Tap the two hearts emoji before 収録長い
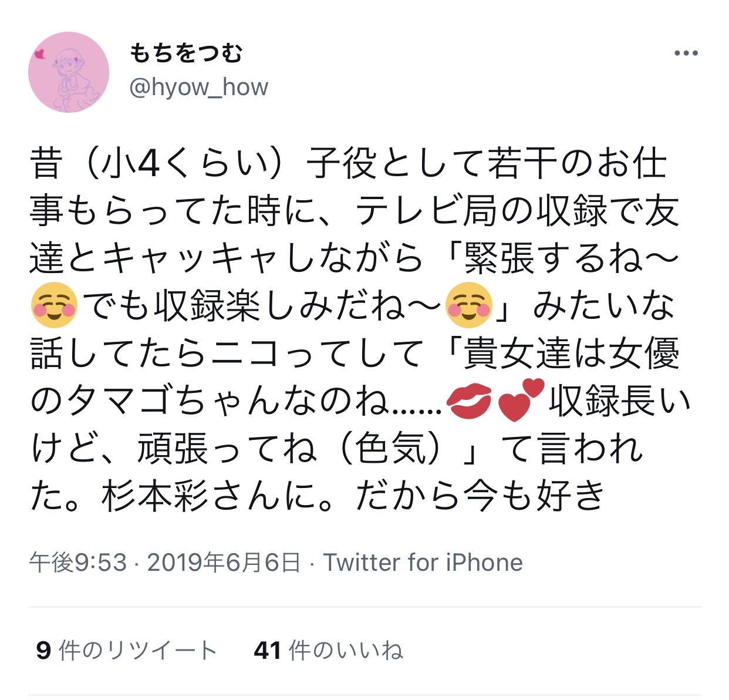729x700 pixels. point(521,401)
